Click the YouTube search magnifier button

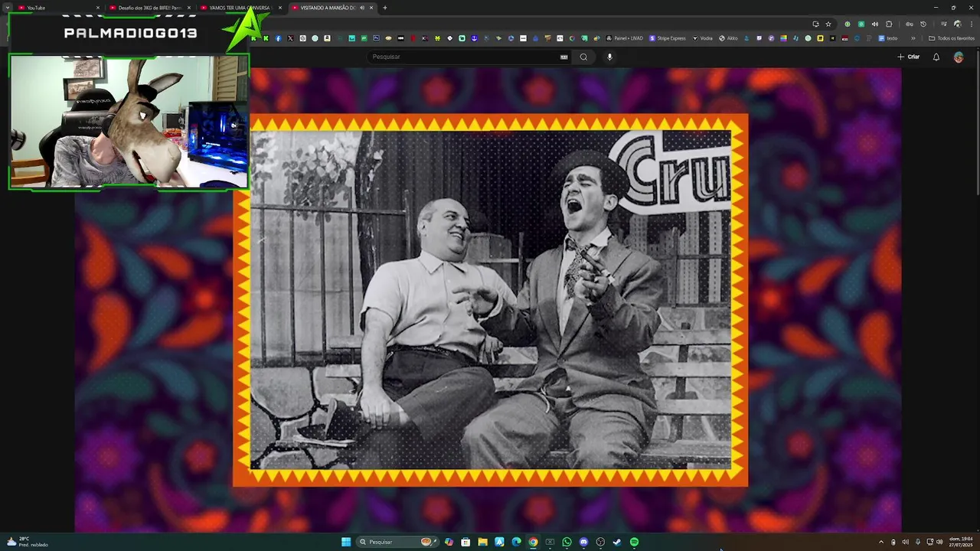tap(583, 57)
